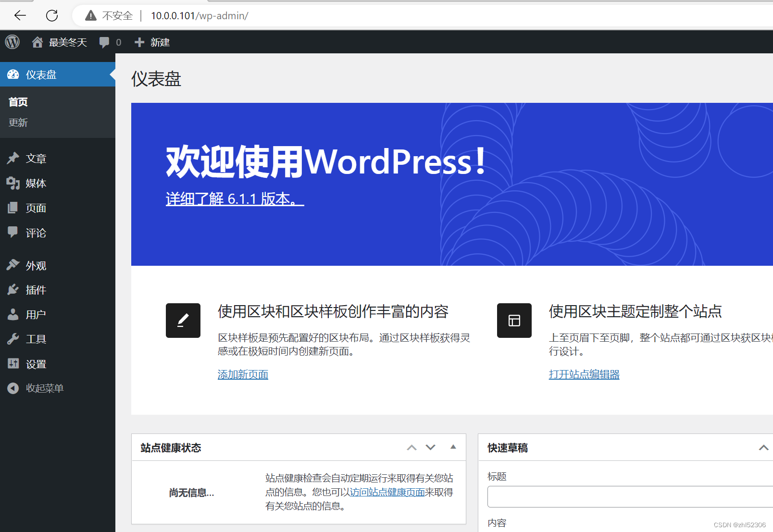The image size is (773, 532).
Task: Click the up chevron on 快速草稿
Action: (x=763, y=447)
